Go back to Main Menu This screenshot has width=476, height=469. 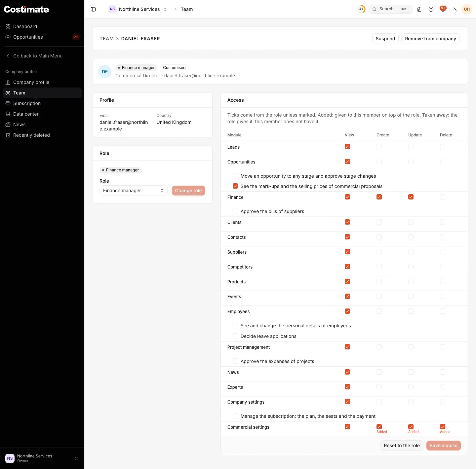(42, 56)
